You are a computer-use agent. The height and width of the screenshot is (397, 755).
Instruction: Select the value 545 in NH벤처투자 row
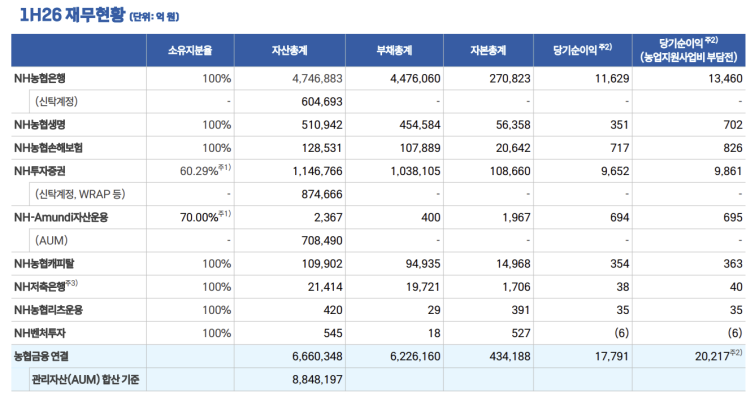(333, 333)
